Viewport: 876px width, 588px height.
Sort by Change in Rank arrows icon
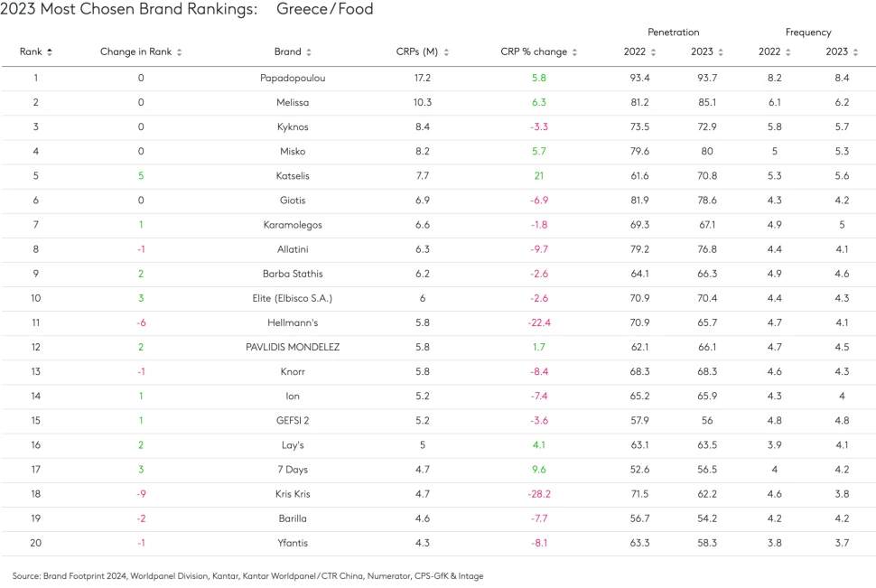(180, 52)
